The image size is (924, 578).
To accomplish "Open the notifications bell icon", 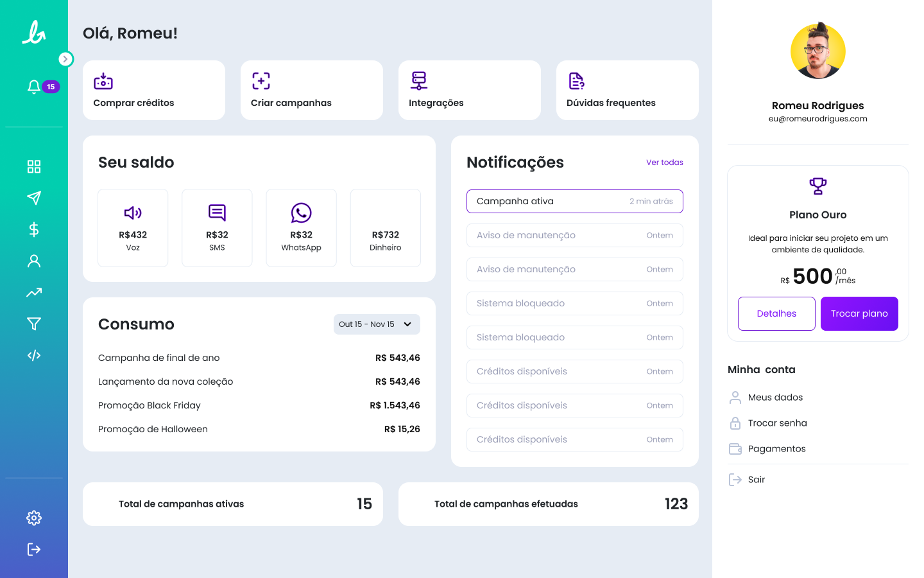I will click(34, 87).
